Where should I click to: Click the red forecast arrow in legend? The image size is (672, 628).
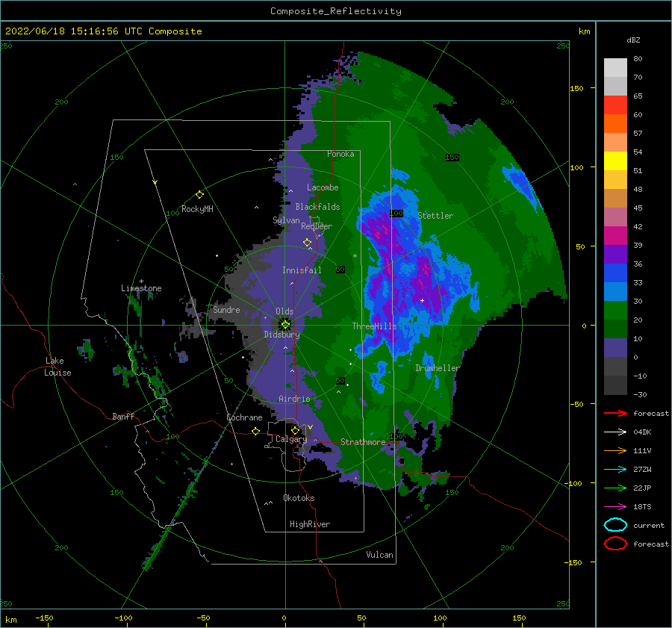[615, 413]
